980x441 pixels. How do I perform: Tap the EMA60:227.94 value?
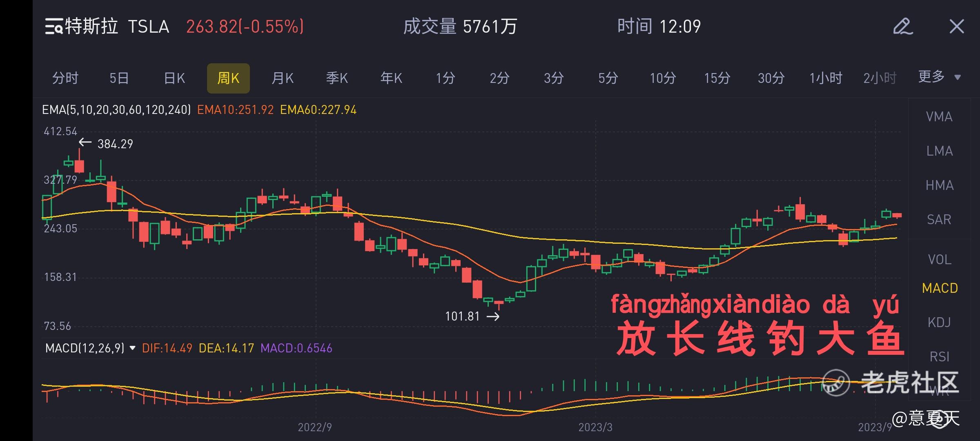pos(318,110)
